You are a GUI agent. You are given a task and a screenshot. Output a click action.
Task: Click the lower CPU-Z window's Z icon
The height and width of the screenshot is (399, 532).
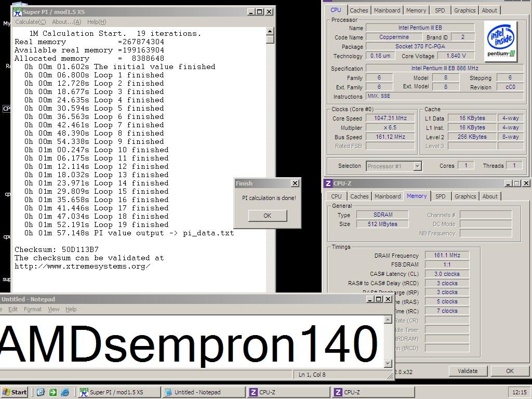(x=328, y=183)
